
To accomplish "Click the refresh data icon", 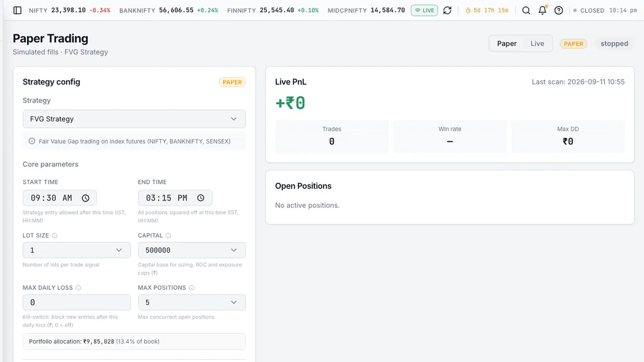I will point(447,11).
